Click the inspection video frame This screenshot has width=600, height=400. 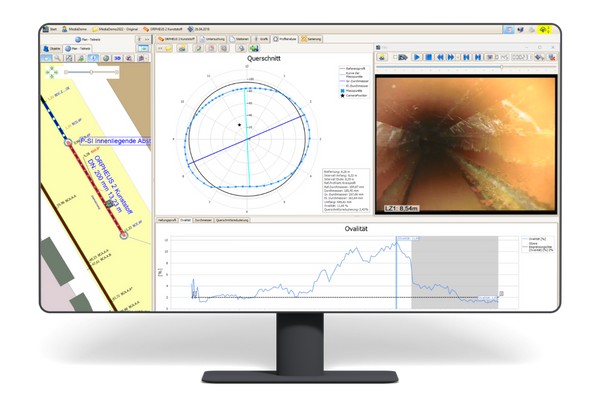tap(466, 144)
